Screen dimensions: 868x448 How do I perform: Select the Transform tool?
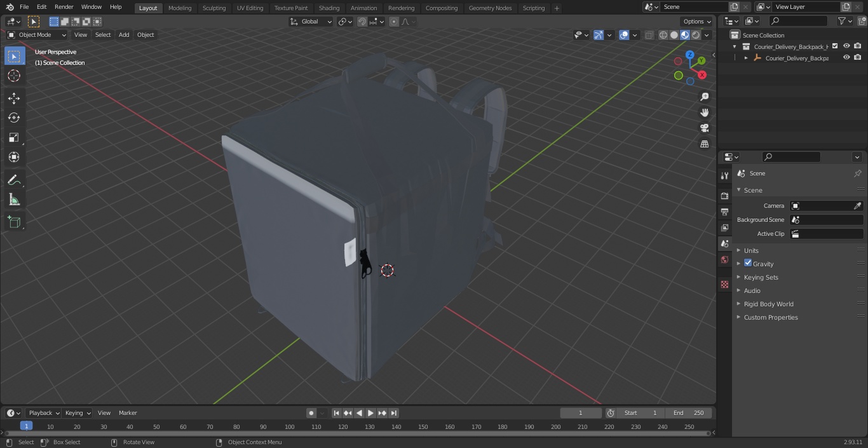pyautogui.click(x=14, y=157)
